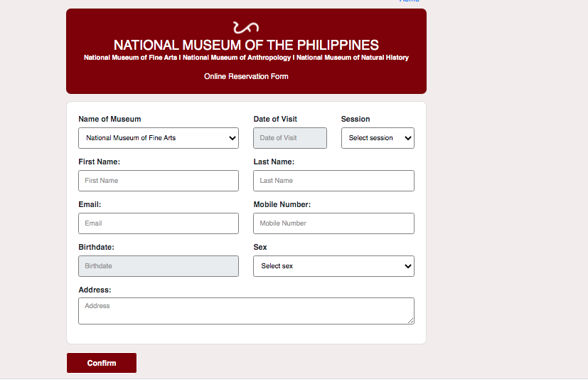This screenshot has height=380, width=588.
Task: Click the Date of Visit field
Action: 290,138
